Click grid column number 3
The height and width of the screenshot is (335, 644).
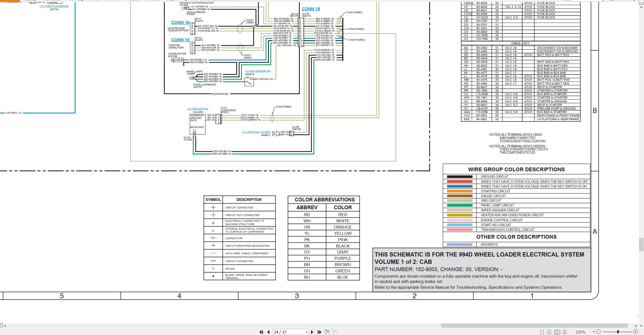(x=297, y=296)
